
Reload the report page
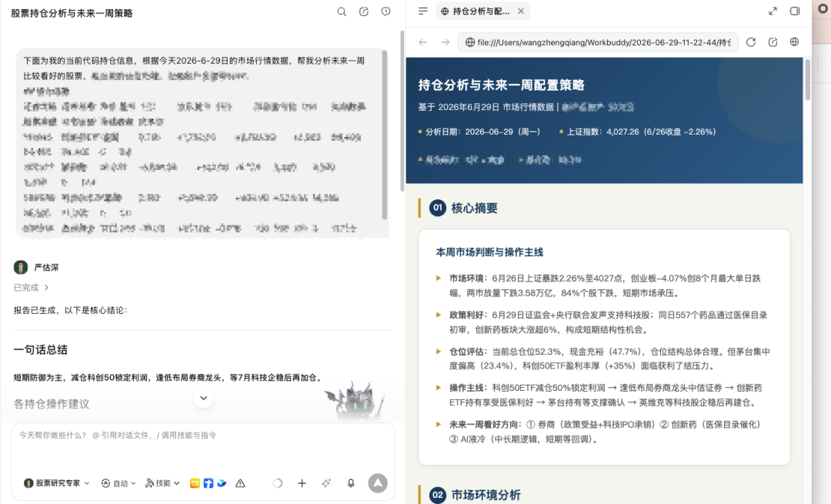click(751, 42)
